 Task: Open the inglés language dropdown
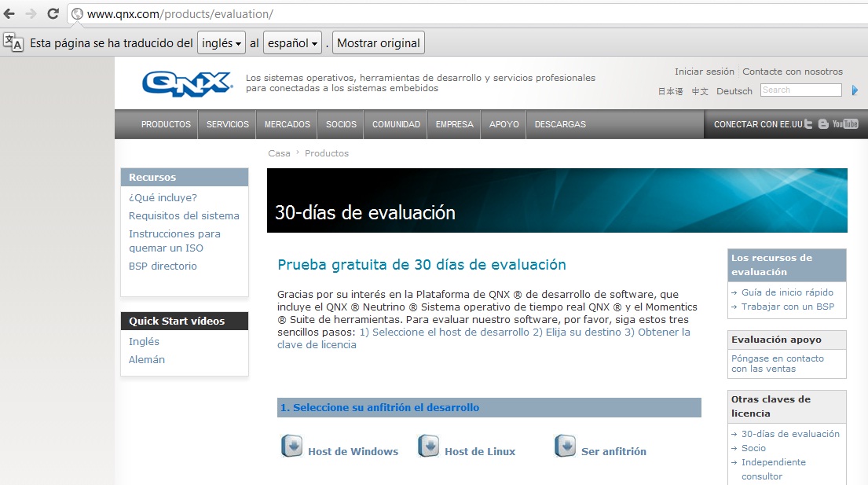click(221, 42)
